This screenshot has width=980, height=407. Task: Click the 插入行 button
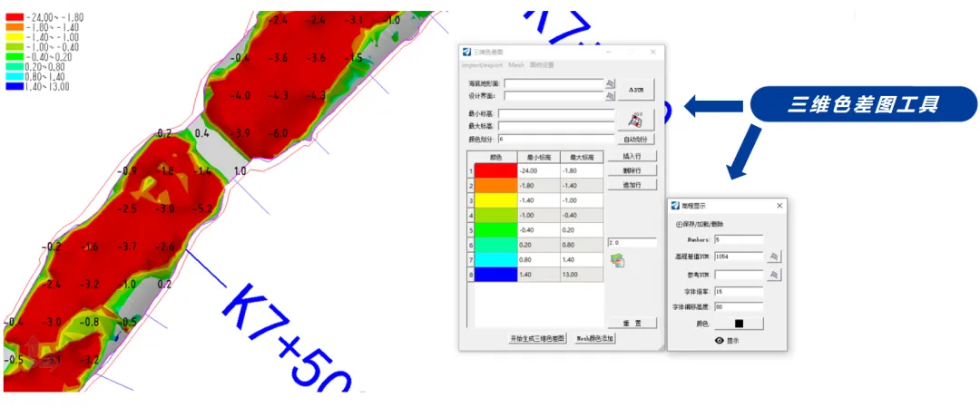click(638, 157)
